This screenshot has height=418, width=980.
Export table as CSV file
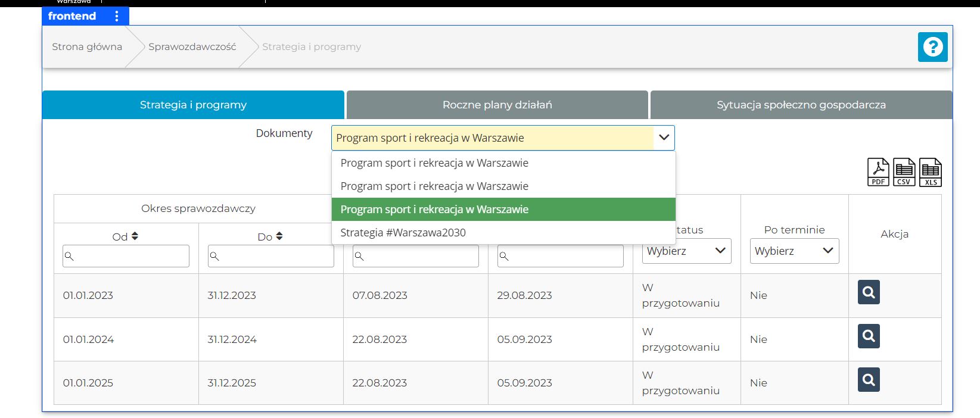click(904, 173)
